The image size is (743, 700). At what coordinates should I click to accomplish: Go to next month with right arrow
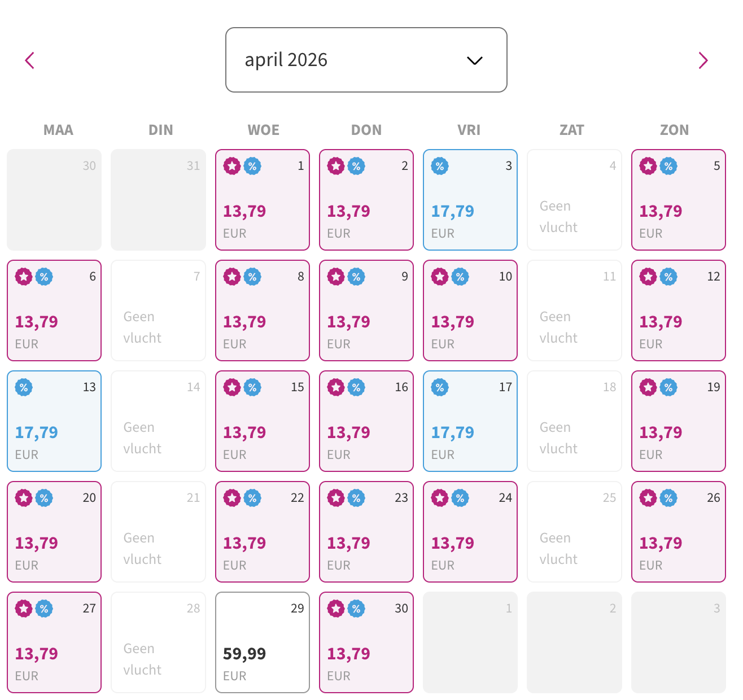click(x=703, y=60)
